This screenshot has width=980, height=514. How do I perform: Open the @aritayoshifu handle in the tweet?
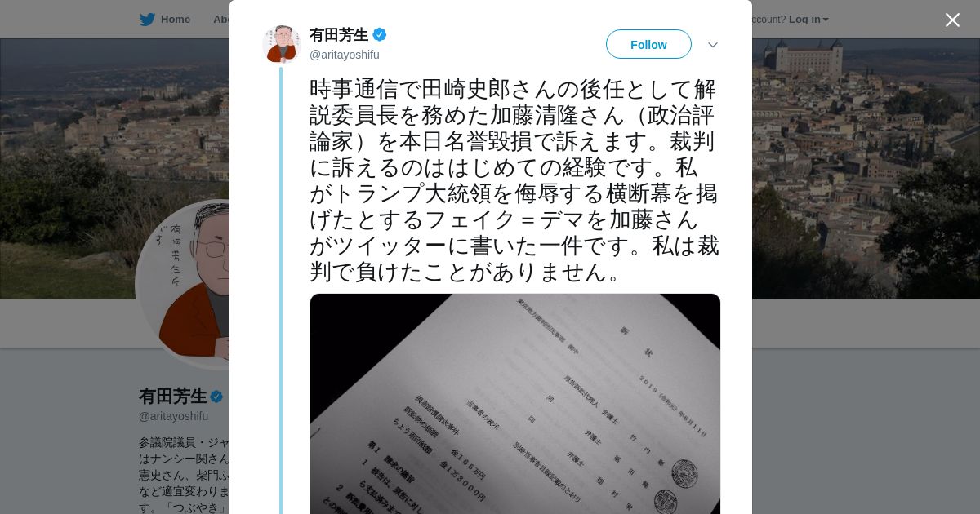(x=345, y=55)
